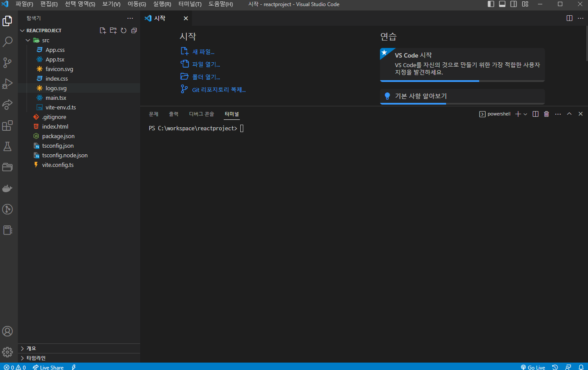
Task: Close the terminal panel
Action: pos(581,114)
